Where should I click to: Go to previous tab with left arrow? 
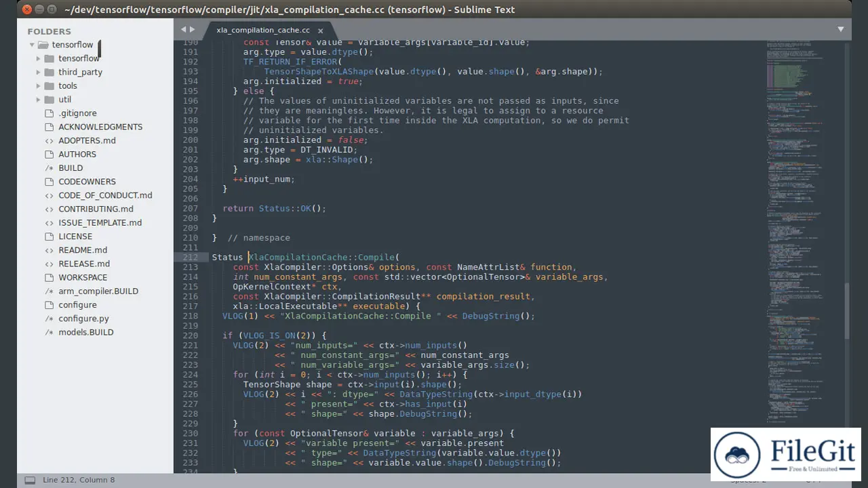coord(183,30)
